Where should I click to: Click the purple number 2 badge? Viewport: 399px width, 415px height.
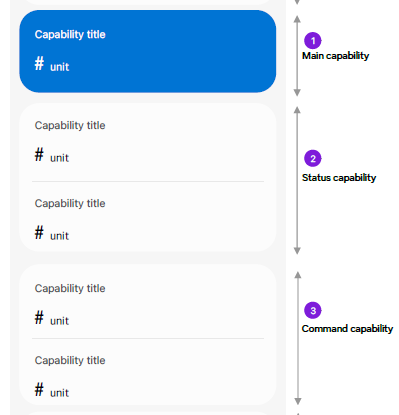(313, 158)
